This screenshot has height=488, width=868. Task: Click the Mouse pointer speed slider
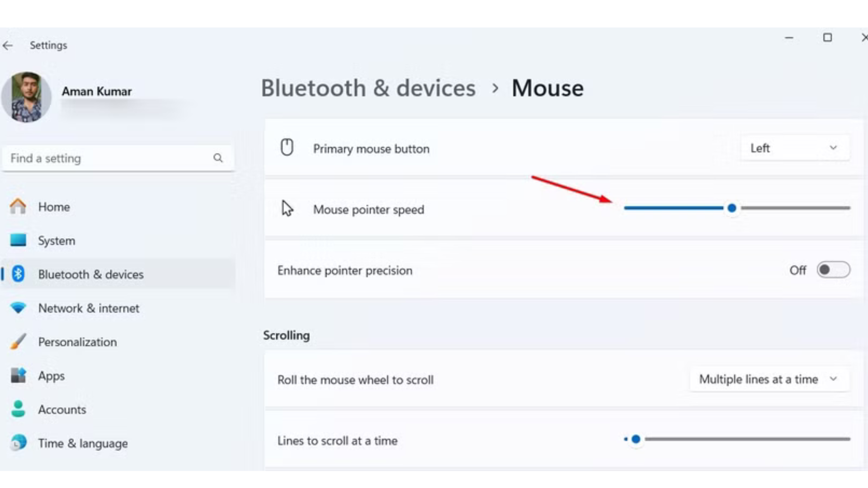pos(731,208)
